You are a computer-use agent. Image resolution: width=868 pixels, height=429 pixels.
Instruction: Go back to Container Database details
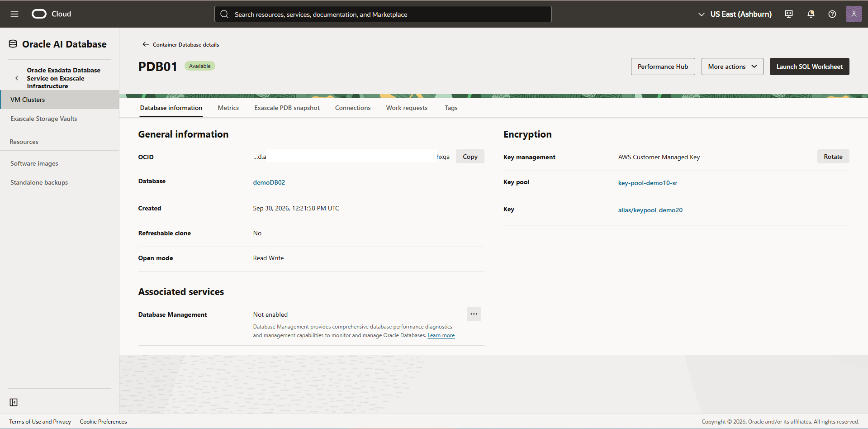pyautogui.click(x=180, y=44)
